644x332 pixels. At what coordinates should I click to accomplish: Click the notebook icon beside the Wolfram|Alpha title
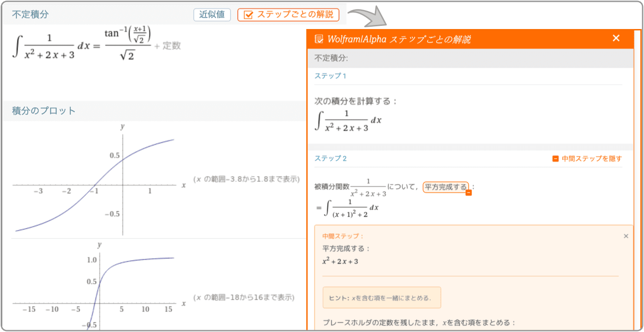click(x=319, y=39)
